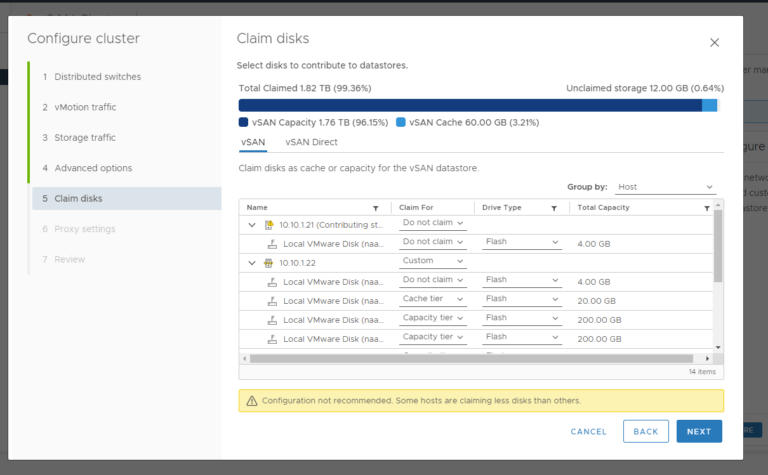Go to step 4 Advanced options
Screen dimensions: 768x475
(x=93, y=168)
